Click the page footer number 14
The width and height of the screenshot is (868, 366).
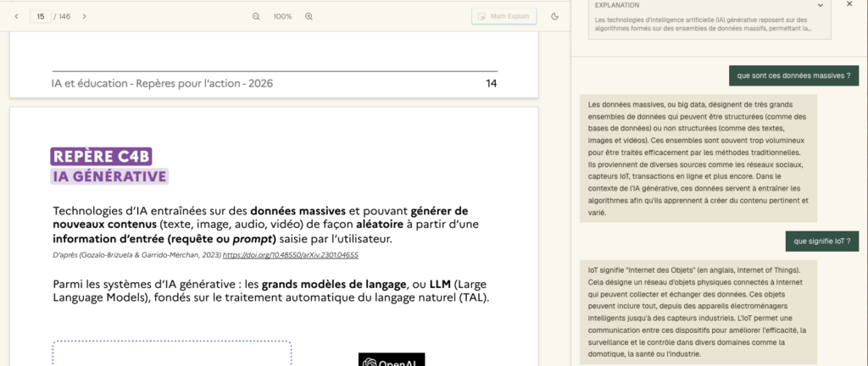tap(491, 84)
